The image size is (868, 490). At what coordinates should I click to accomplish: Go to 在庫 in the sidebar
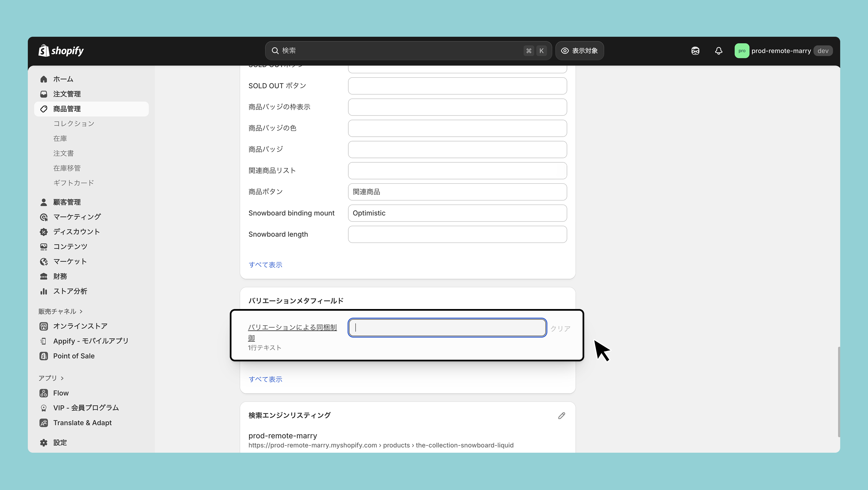tap(60, 138)
